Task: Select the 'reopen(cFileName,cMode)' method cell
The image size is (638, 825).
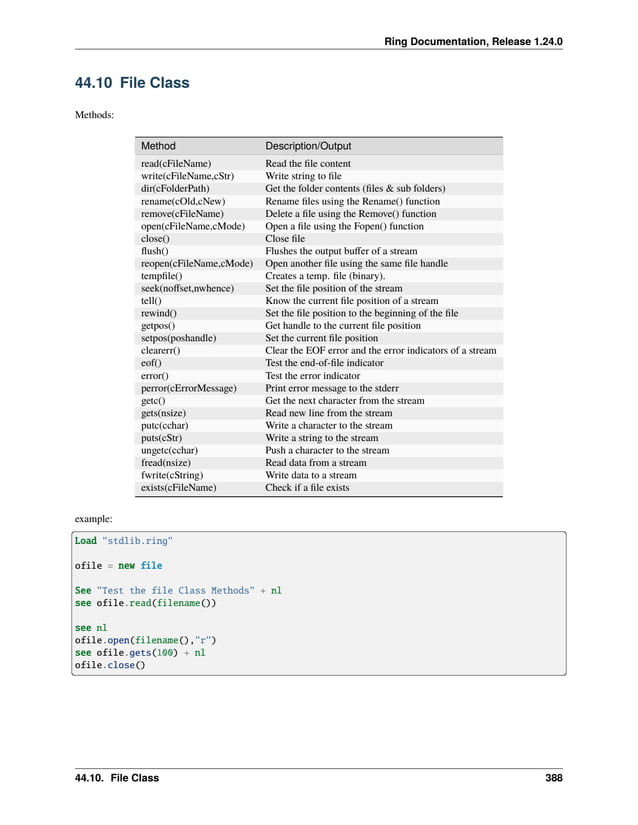Action: pos(197,263)
